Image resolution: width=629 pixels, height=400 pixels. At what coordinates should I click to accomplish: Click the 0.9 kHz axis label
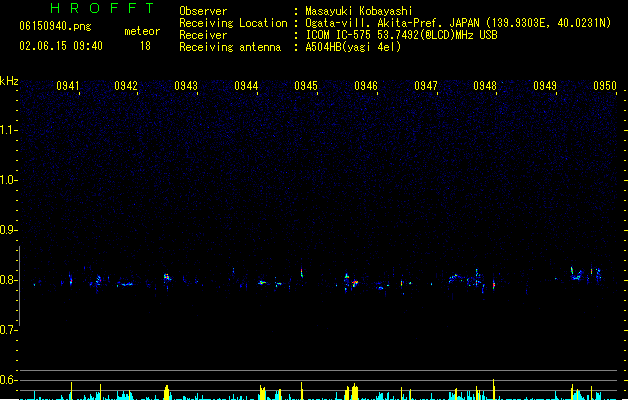(8, 230)
